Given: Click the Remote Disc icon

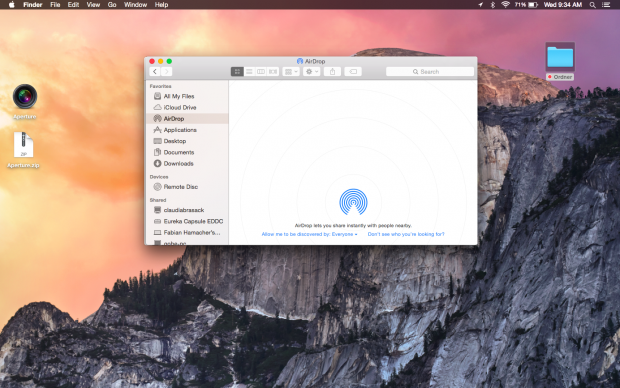Looking at the screenshot, I should [x=157, y=187].
